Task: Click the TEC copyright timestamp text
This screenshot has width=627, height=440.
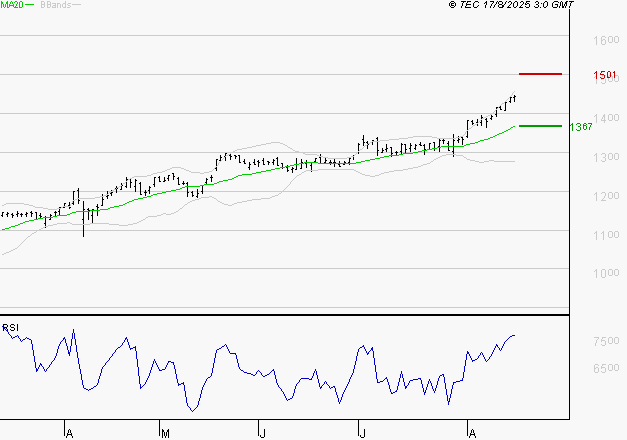Action: click(510, 5)
